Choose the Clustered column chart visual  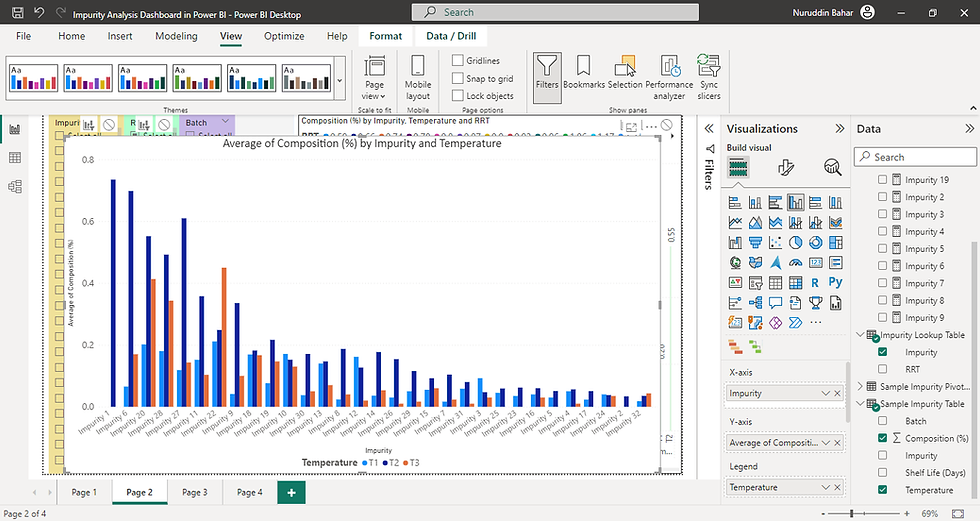tap(796, 202)
